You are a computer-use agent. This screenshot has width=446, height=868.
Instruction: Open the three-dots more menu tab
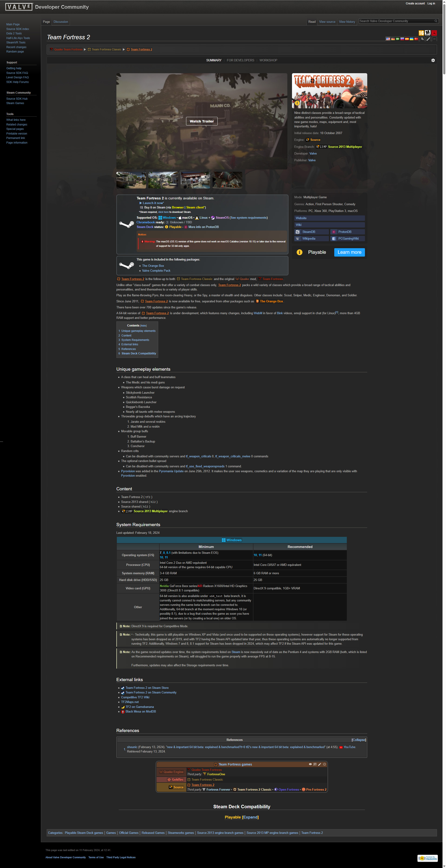click(x=434, y=39)
